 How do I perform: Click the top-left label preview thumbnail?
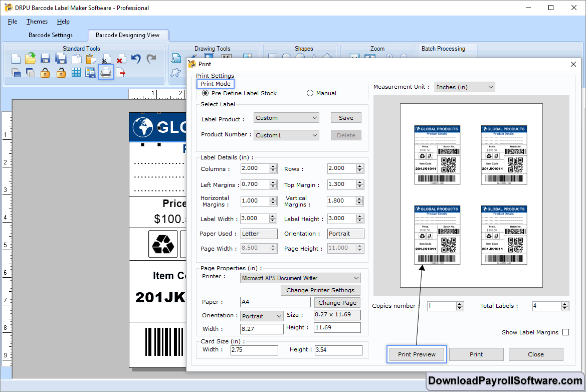point(437,155)
